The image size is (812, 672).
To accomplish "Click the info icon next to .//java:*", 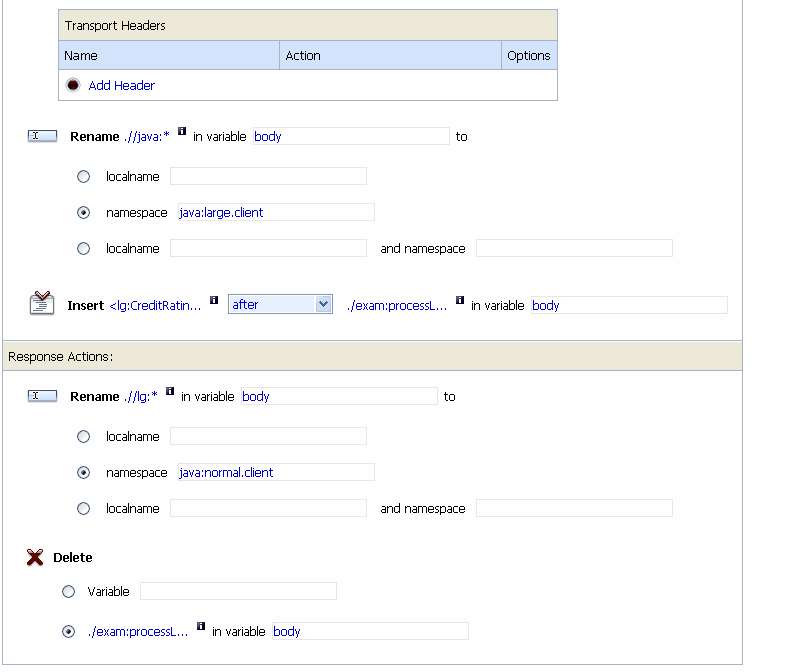I will [x=182, y=131].
